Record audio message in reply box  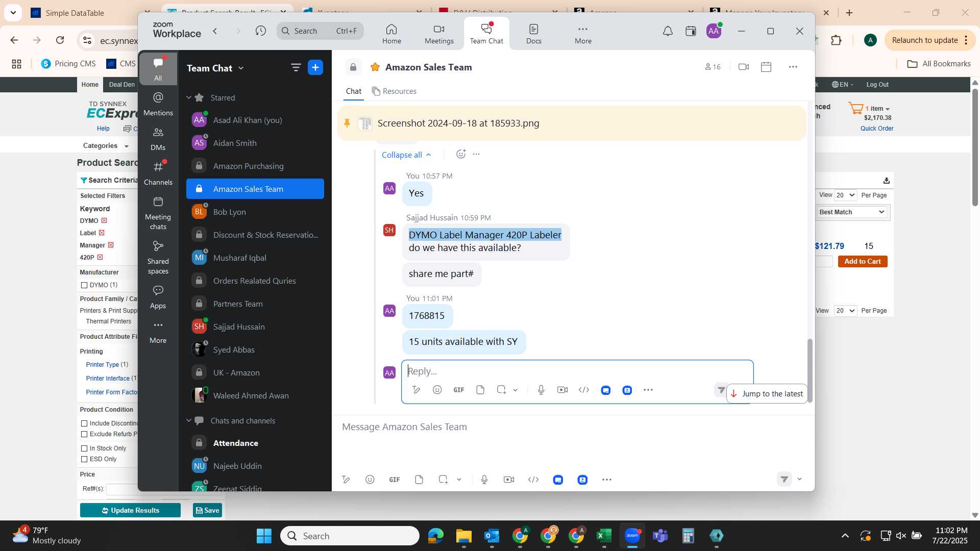pos(541,390)
